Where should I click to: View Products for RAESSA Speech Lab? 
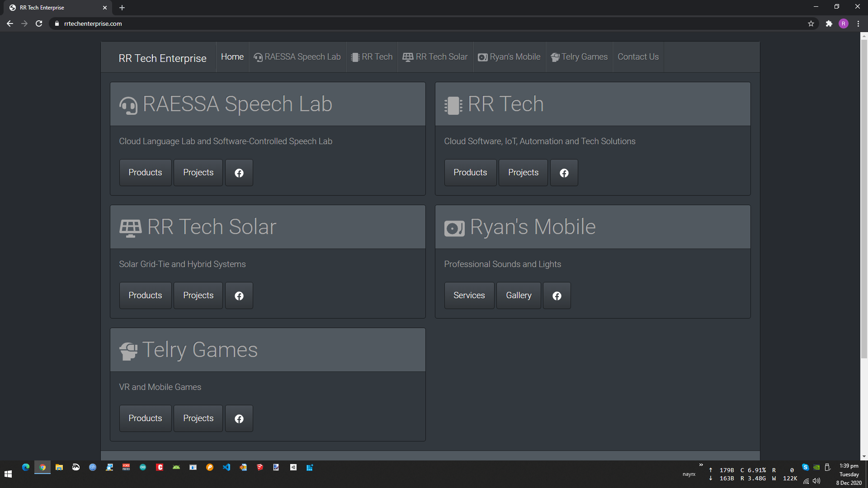[145, 173]
